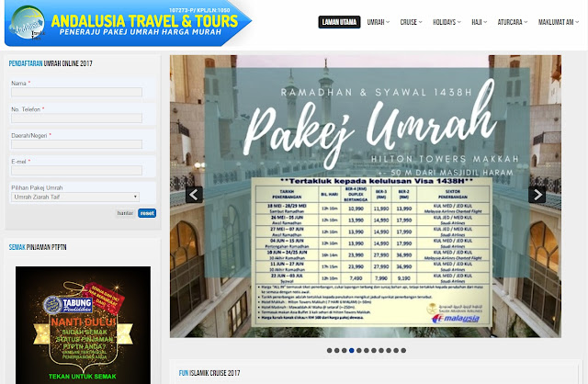Click the blue reset button
Viewport: 588px width, 384px height.
(x=147, y=213)
